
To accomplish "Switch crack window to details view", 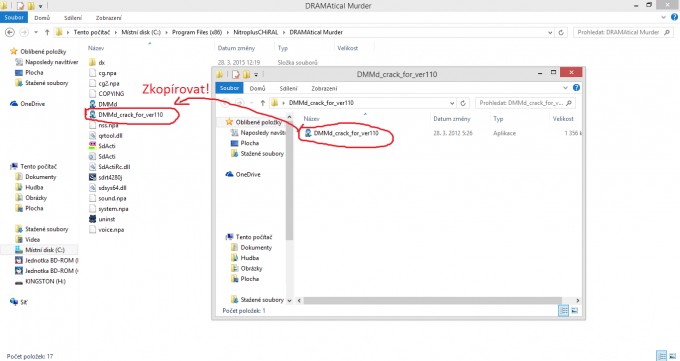I will [x=563, y=310].
